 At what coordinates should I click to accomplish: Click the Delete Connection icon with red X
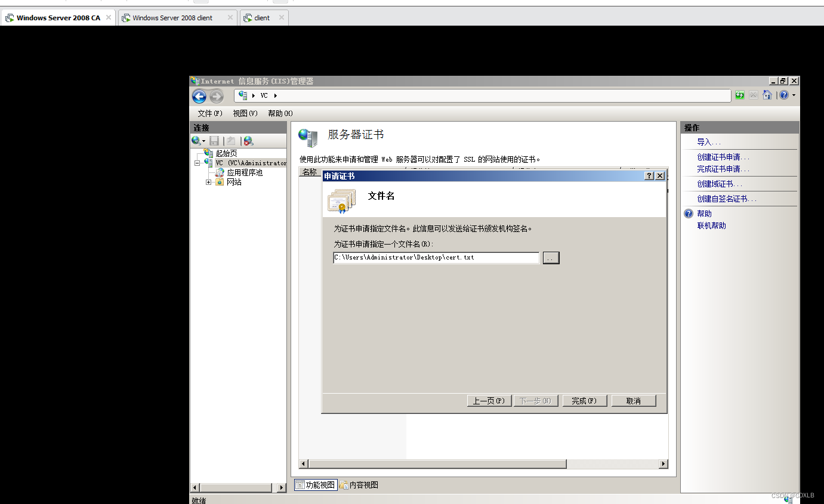(248, 141)
